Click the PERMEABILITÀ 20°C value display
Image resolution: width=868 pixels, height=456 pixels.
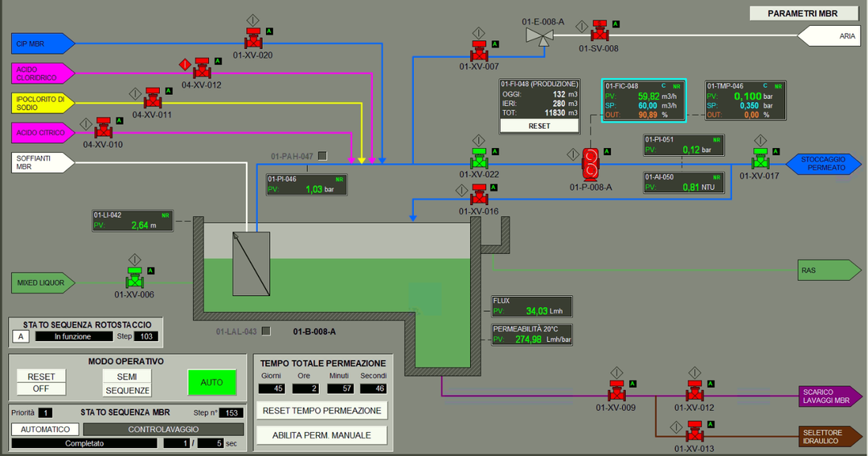(532, 335)
